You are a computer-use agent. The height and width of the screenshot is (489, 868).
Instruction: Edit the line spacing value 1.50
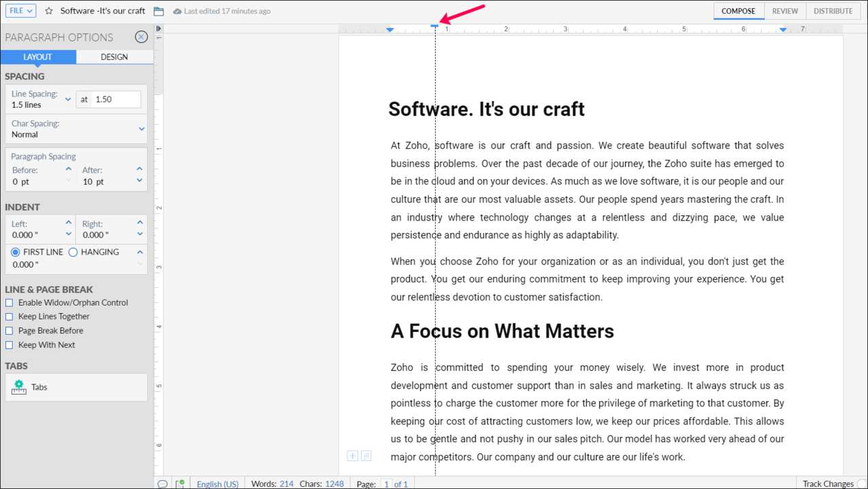tap(117, 99)
